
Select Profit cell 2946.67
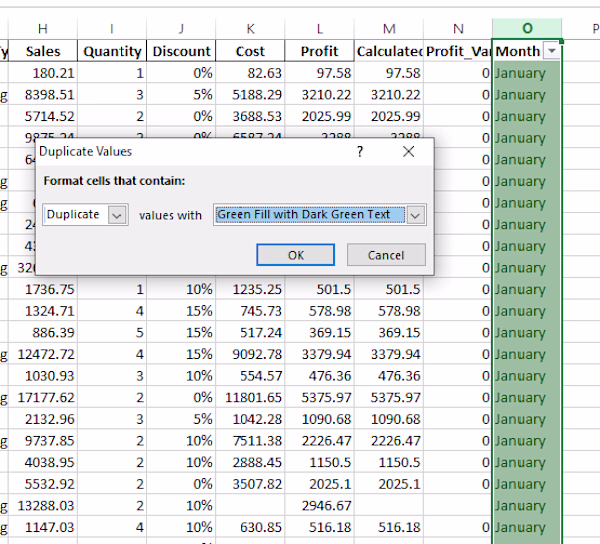click(x=320, y=506)
